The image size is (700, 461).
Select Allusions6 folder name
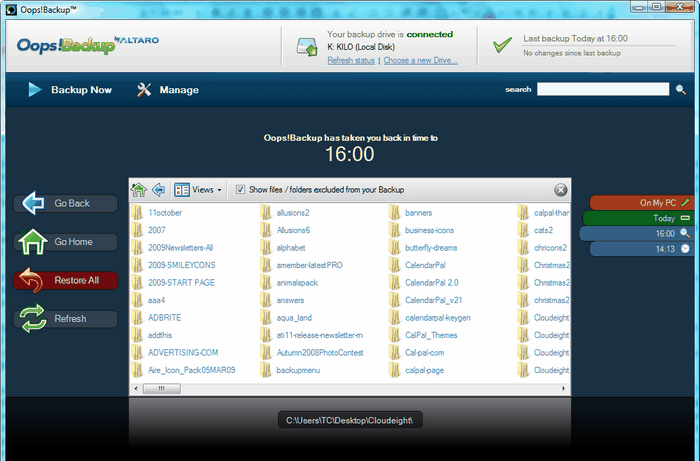coord(293,230)
